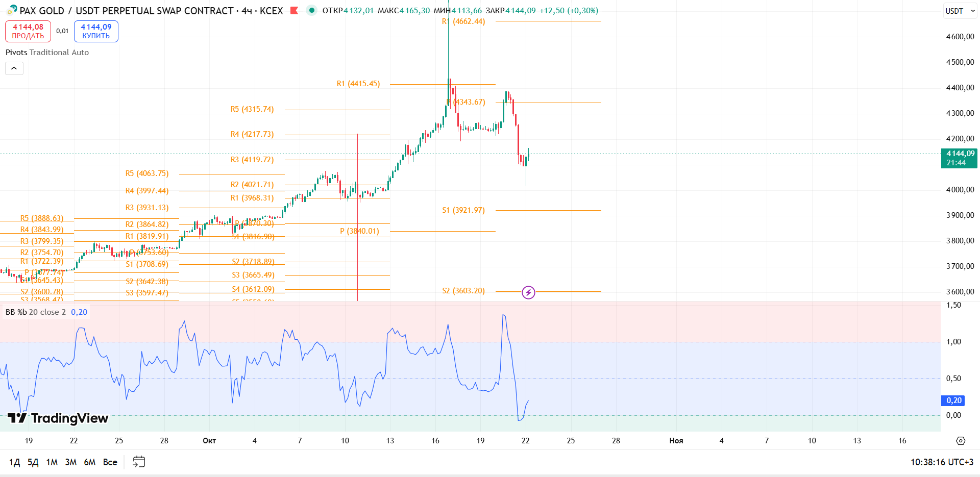Click the R1 (4415.45) pivot label
The image size is (980, 477).
tap(358, 84)
